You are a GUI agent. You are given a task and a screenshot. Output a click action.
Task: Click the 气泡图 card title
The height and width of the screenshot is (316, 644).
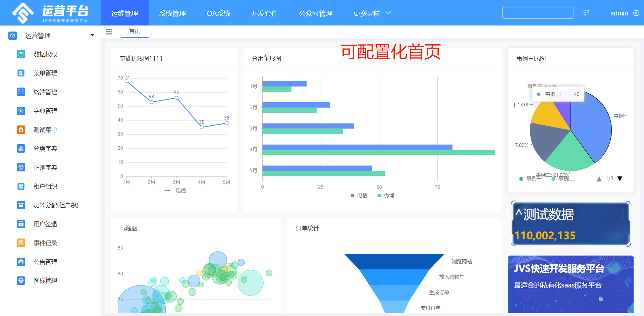(128, 228)
